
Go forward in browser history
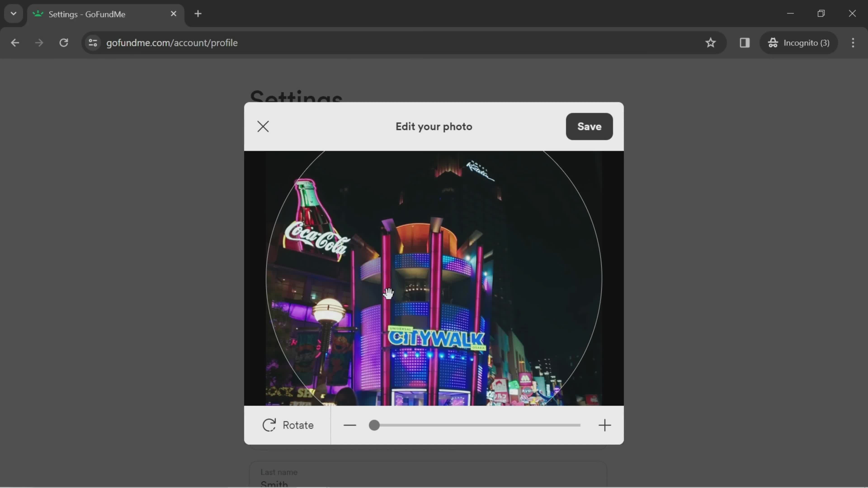pos(39,43)
